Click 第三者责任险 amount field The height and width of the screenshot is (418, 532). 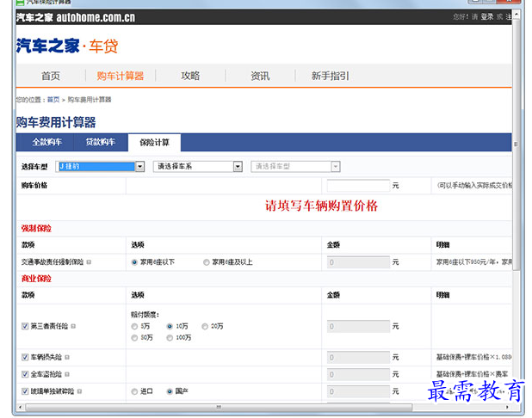tap(358, 326)
